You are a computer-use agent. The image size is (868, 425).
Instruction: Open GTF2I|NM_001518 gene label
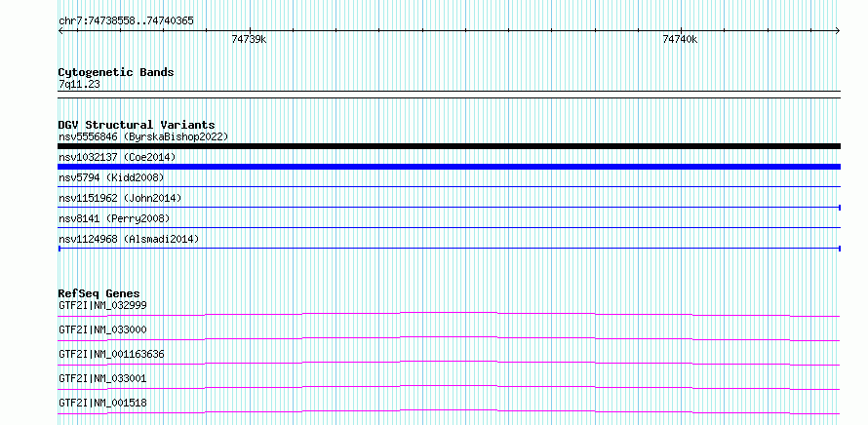[102, 403]
